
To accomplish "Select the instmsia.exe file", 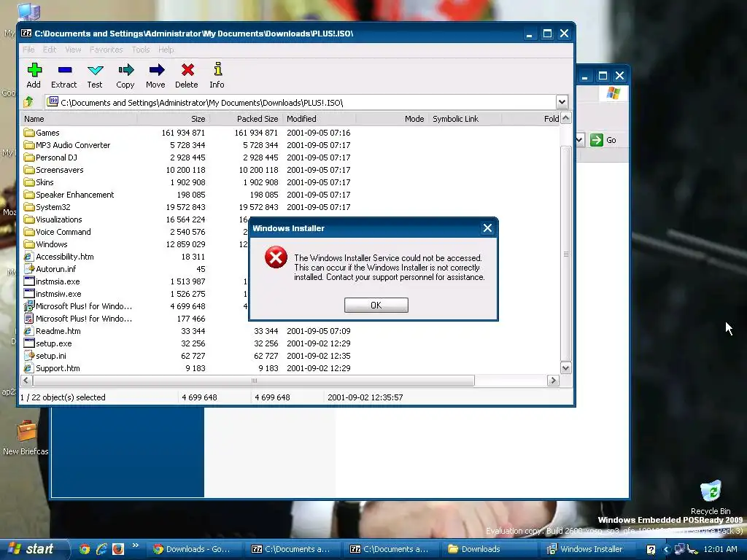I will coord(52,281).
